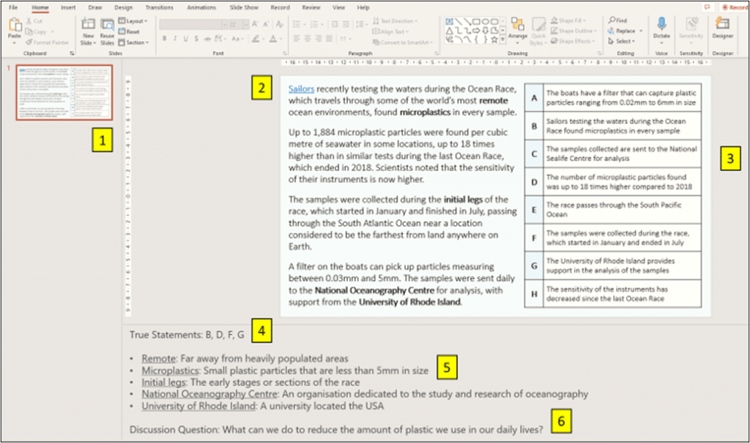Pick the triangle shape in Drawing gallery

coord(449,31)
